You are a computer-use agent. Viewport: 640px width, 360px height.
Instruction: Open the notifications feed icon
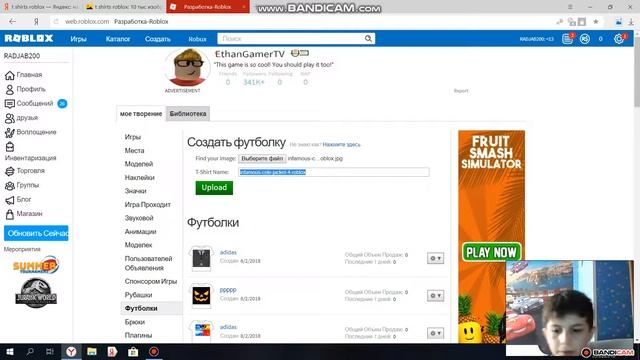(x=567, y=39)
